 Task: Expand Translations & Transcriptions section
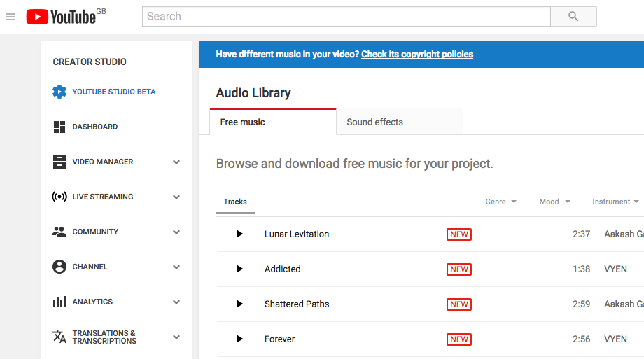pos(176,337)
